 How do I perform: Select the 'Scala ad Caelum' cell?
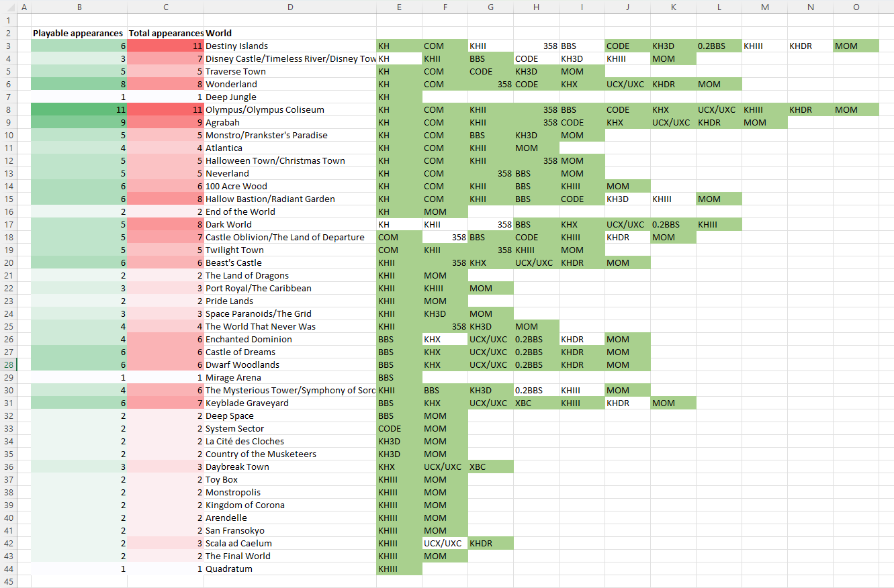(x=290, y=543)
